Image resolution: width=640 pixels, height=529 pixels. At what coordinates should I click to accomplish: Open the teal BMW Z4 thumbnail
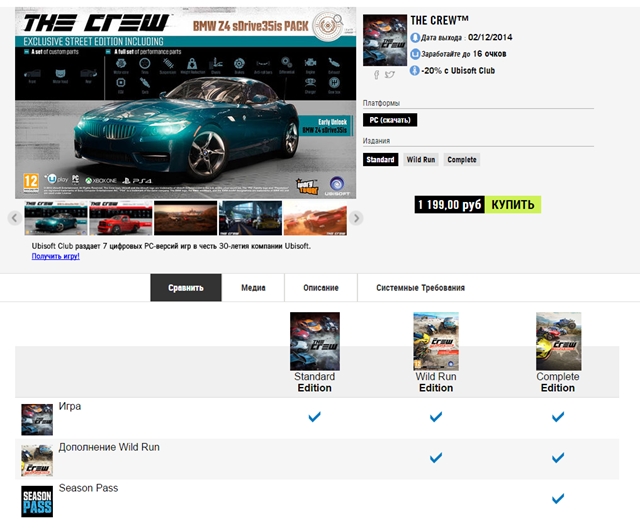pos(56,218)
